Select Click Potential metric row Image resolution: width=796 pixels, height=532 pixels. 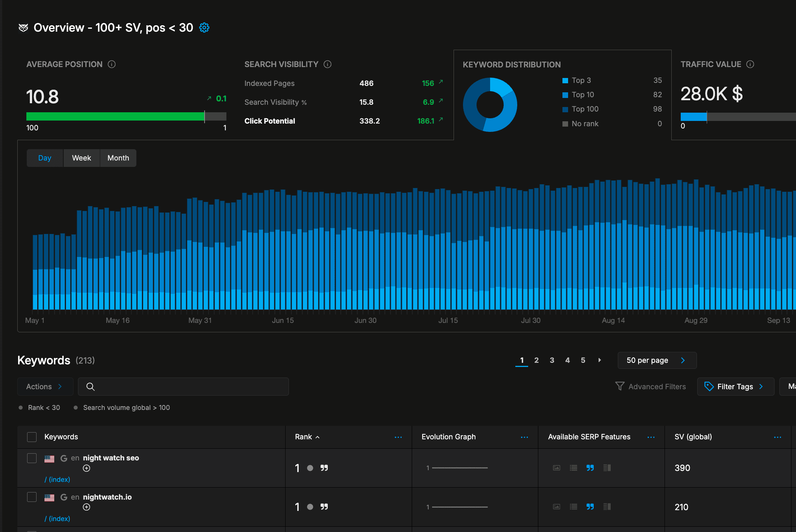[344, 121]
